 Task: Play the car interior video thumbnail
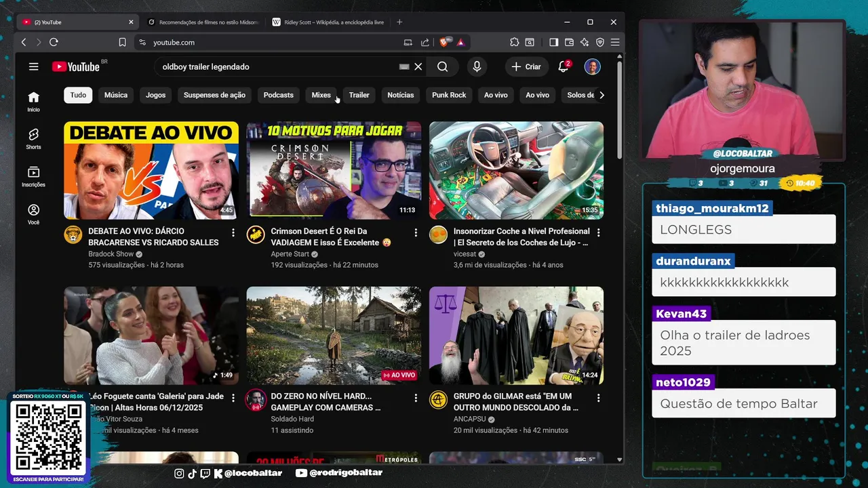click(x=516, y=170)
